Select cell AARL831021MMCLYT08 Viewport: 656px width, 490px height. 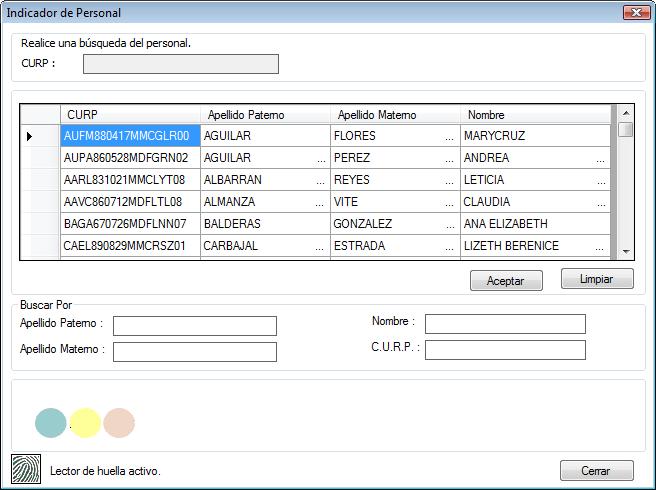click(131, 180)
